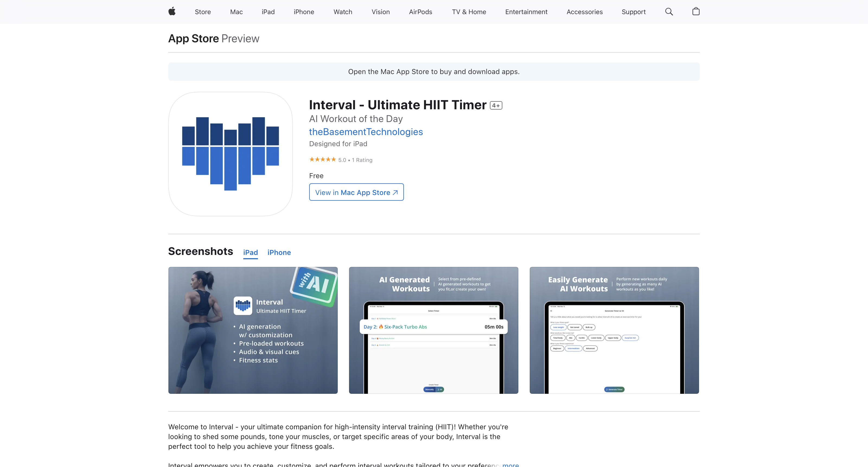Open the Support menu

click(x=633, y=12)
